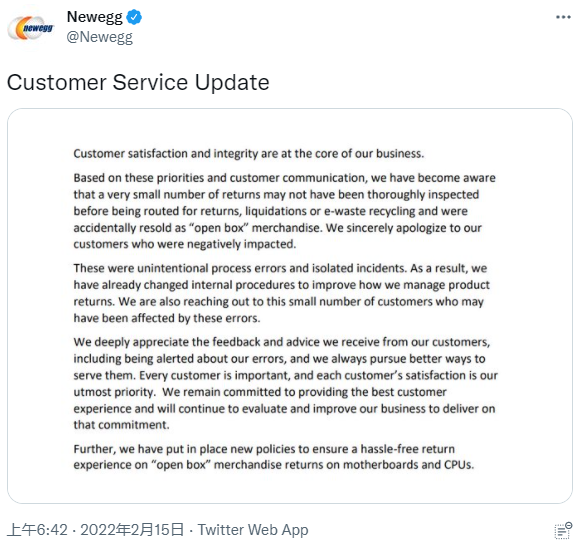Open the Twitter Web App source link

[x=253, y=530]
